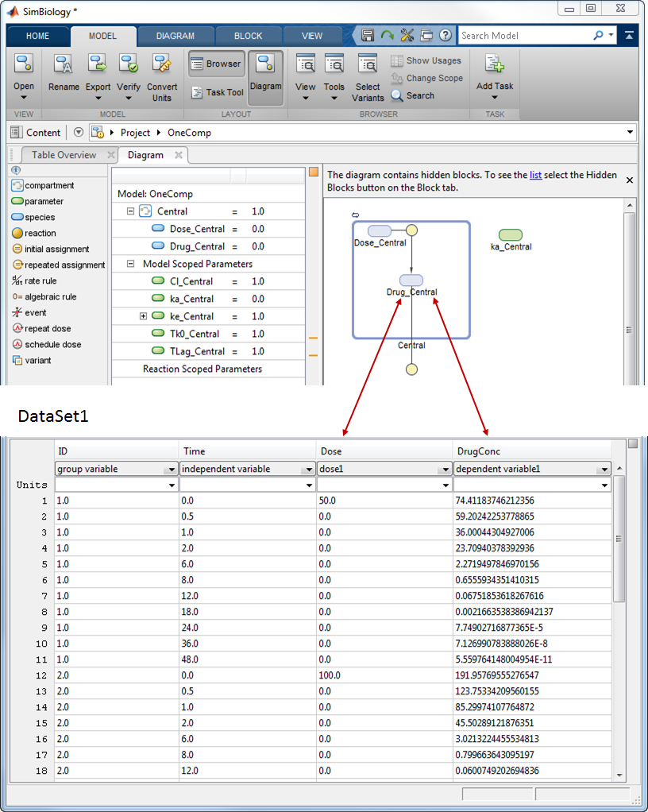Open the preferences tools icon in the quick access toolbar

coord(407,35)
